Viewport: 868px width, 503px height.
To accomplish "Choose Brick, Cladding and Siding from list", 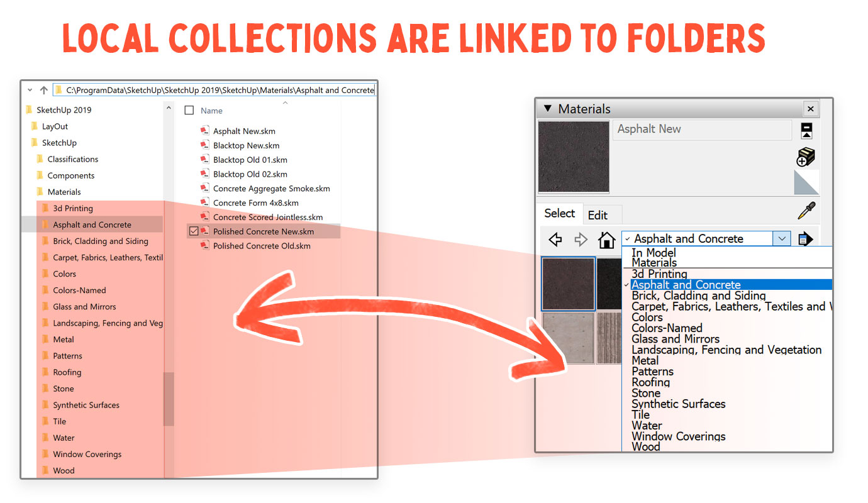I will [698, 296].
